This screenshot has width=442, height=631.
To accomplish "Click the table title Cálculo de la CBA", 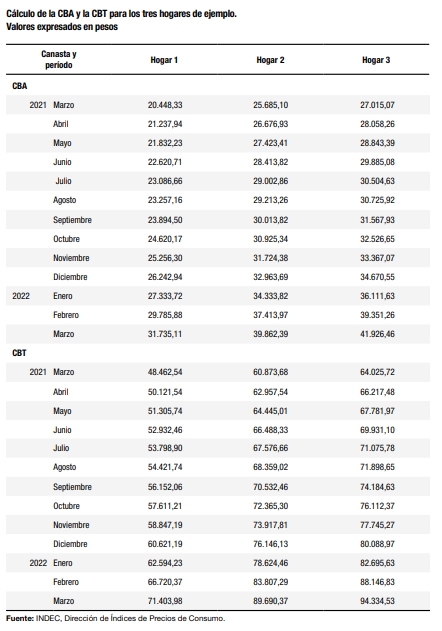I will pos(122,14).
